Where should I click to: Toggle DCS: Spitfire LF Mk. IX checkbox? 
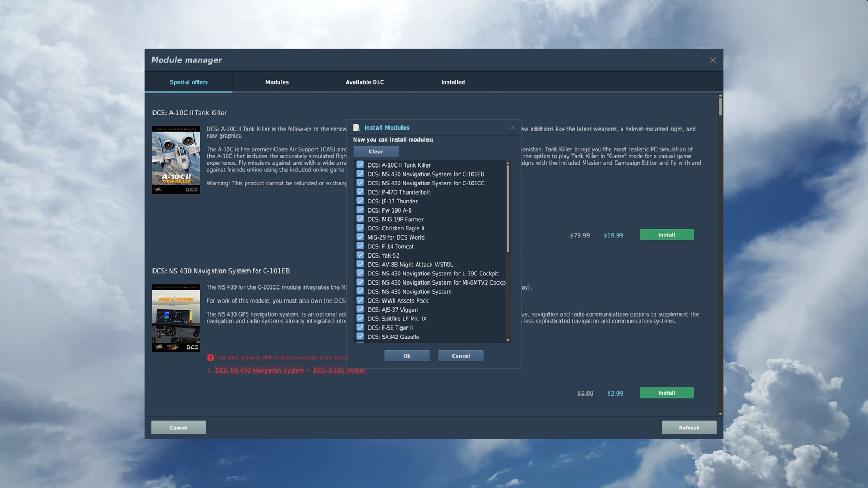360,318
